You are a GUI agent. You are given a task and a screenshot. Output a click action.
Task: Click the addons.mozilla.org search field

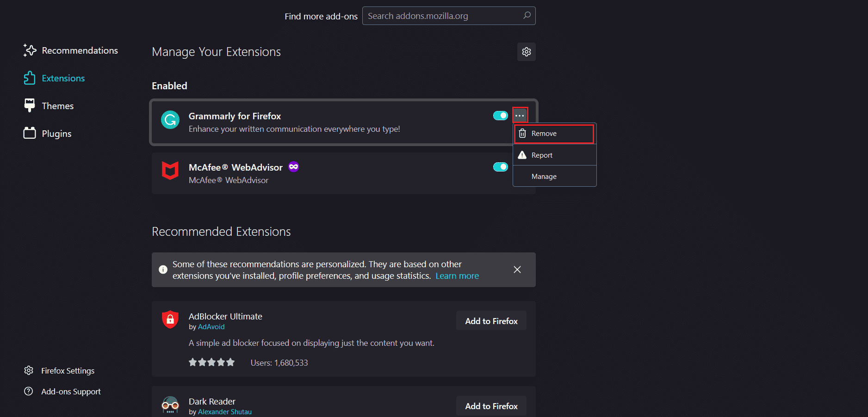click(449, 16)
